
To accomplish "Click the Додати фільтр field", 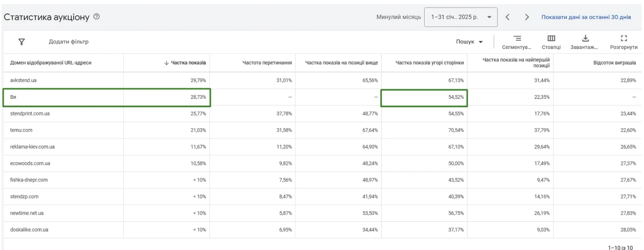I will click(x=68, y=42).
